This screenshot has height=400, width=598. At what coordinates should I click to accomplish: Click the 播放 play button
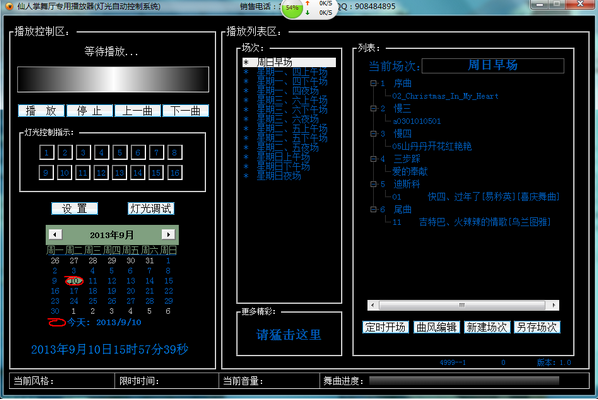click(x=41, y=111)
